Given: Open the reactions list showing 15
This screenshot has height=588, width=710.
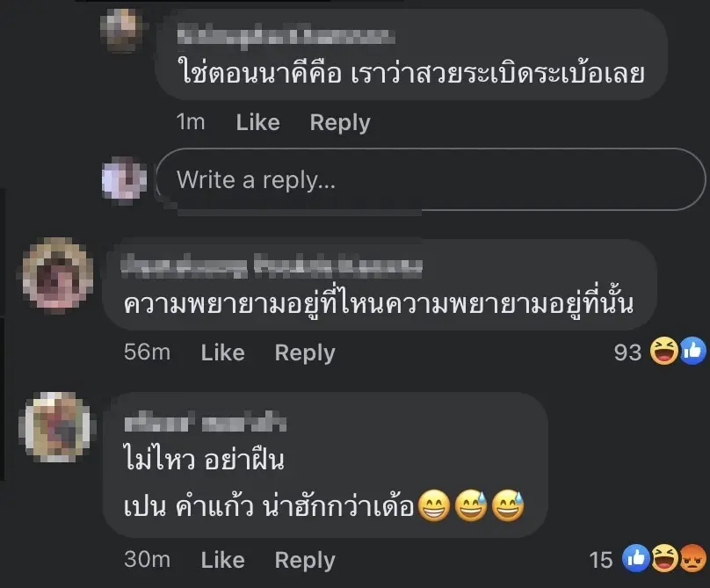Looking at the screenshot, I should (601, 560).
